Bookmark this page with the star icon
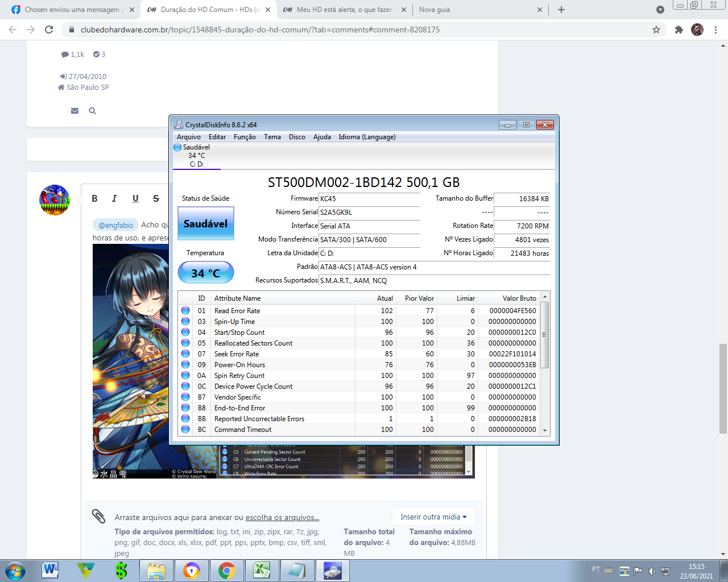 tap(656, 30)
